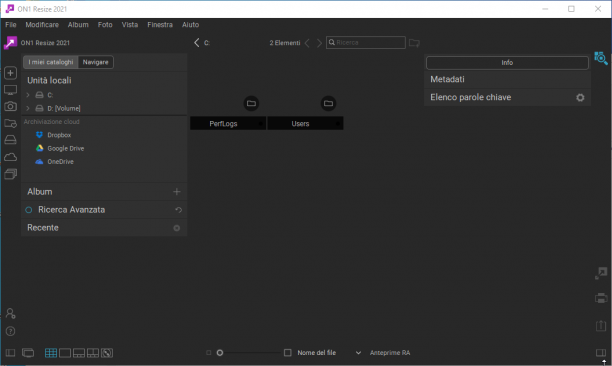Click the dual display mode icon

pos(28,353)
